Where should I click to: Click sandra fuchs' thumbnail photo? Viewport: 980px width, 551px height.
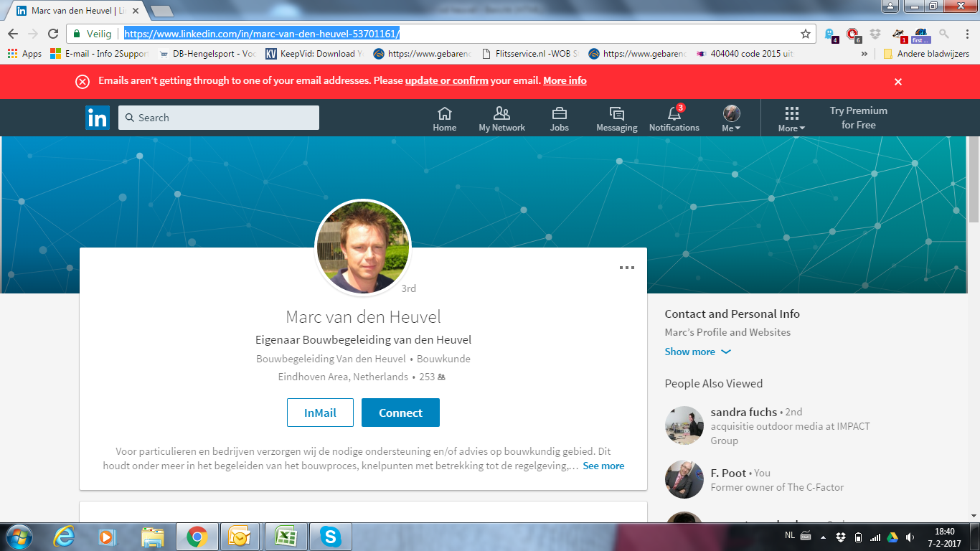tap(684, 425)
